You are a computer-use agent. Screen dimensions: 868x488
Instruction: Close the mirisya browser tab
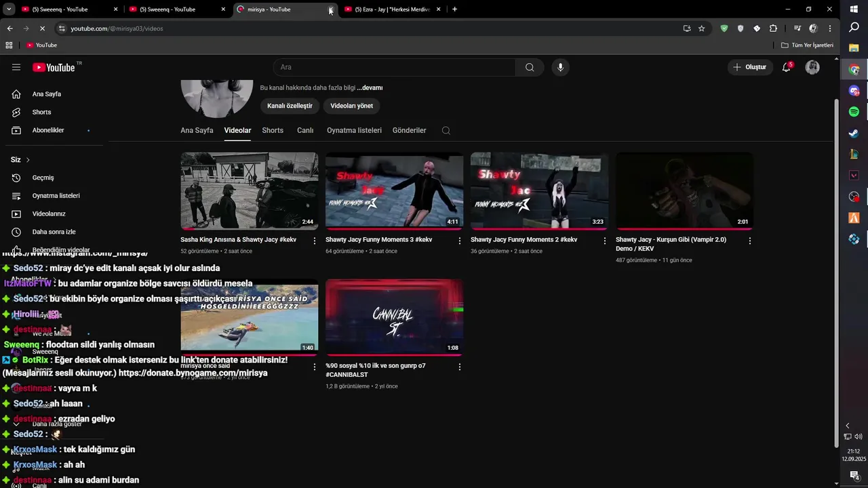point(331,9)
